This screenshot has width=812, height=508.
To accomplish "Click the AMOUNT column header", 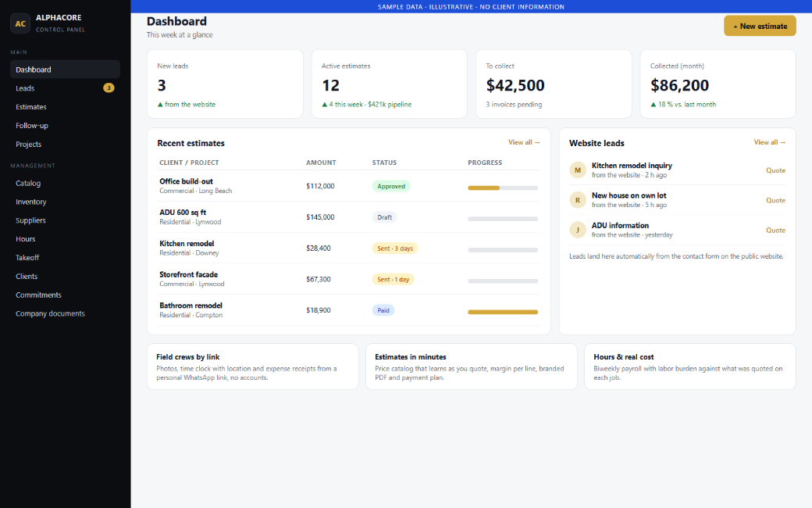I will coord(321,163).
